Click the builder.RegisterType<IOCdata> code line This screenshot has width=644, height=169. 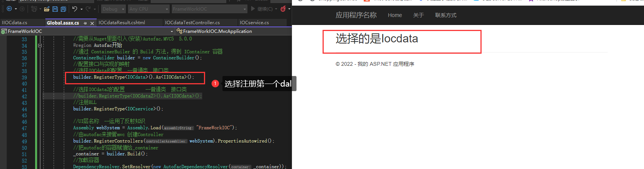pos(134,77)
